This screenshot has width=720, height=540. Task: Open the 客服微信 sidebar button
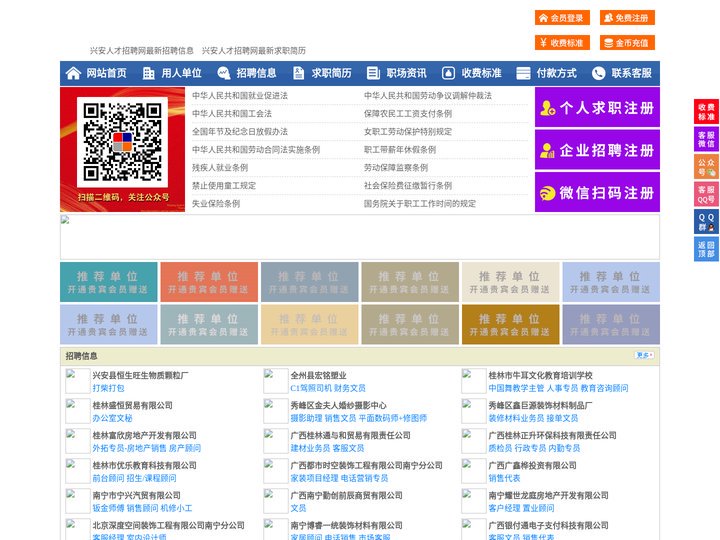pyautogui.click(x=706, y=139)
